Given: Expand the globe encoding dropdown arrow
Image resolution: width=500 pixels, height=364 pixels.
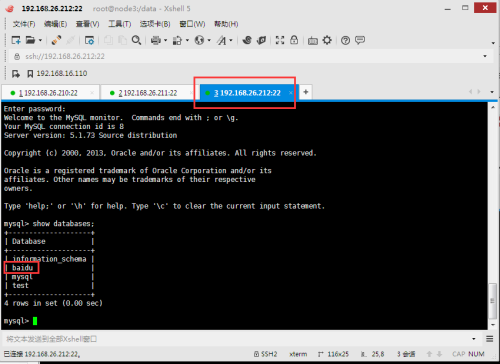Looking at the screenshot, I should (x=209, y=40).
